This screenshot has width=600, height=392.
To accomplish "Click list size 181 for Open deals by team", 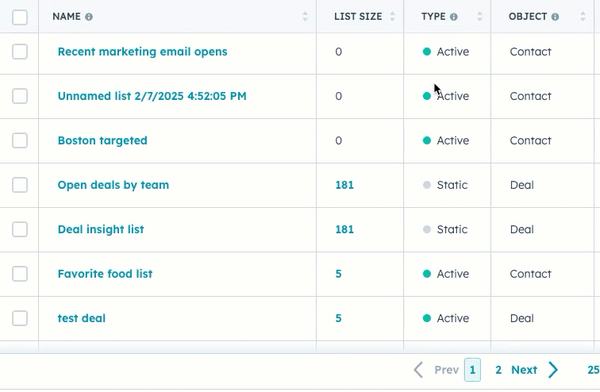I will (344, 185).
